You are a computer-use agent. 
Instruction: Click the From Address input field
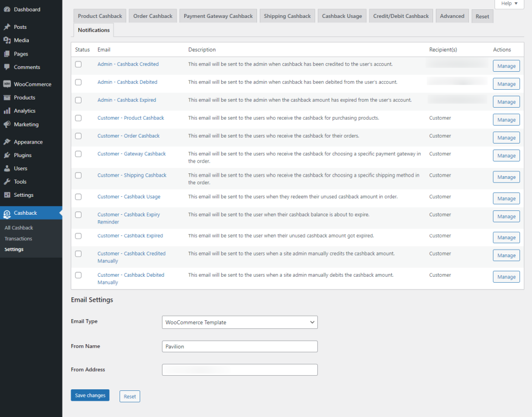[240, 370]
